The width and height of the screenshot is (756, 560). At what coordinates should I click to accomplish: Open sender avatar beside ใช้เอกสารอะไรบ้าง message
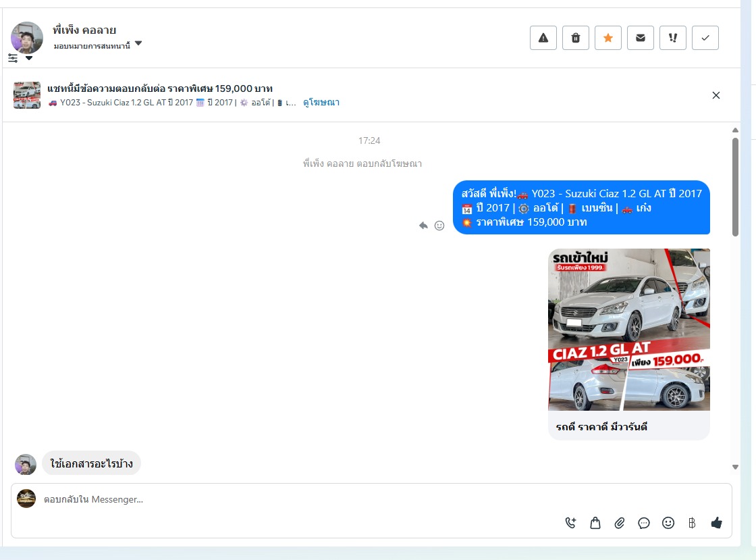click(26, 465)
